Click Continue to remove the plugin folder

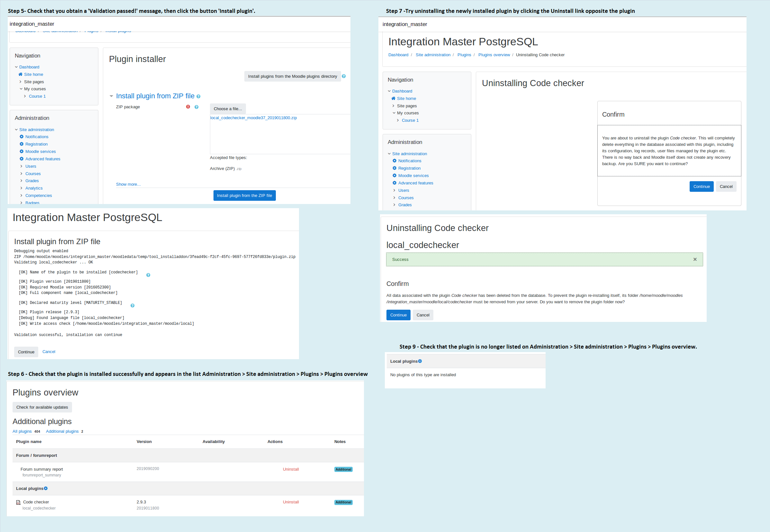coord(398,315)
